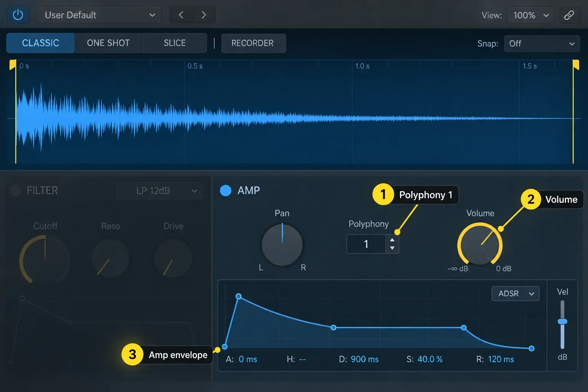
Task: Click the link icon button
Action: [569, 15]
